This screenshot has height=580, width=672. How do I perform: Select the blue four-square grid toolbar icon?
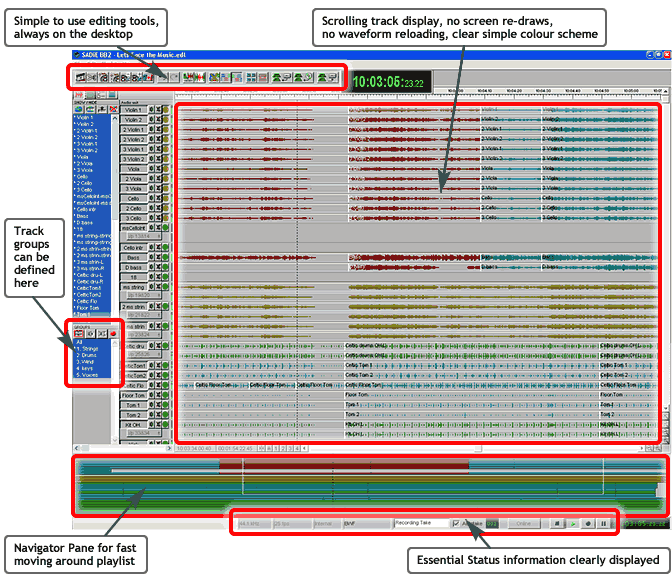pos(252,78)
